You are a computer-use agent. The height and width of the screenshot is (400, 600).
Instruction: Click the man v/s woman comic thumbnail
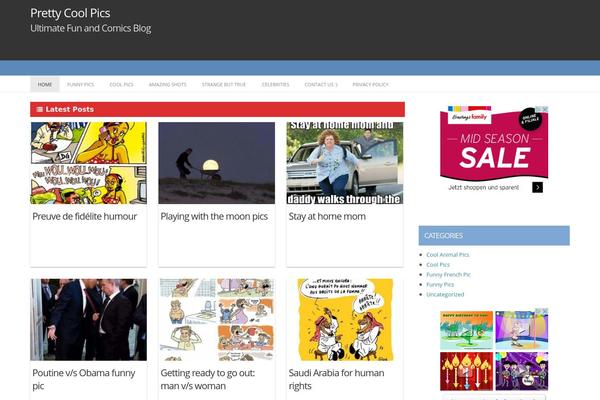(x=217, y=320)
